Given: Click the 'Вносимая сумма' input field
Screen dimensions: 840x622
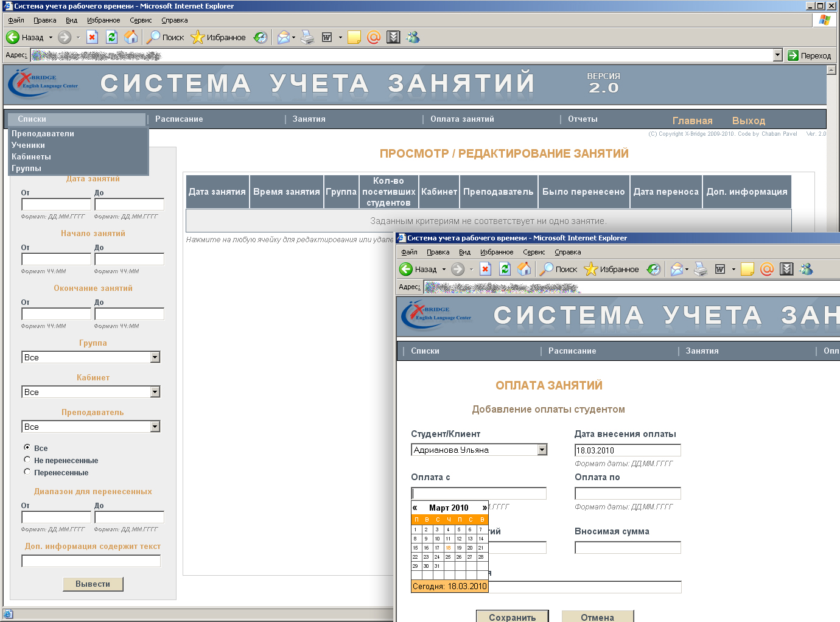Looking at the screenshot, I should pyautogui.click(x=628, y=548).
